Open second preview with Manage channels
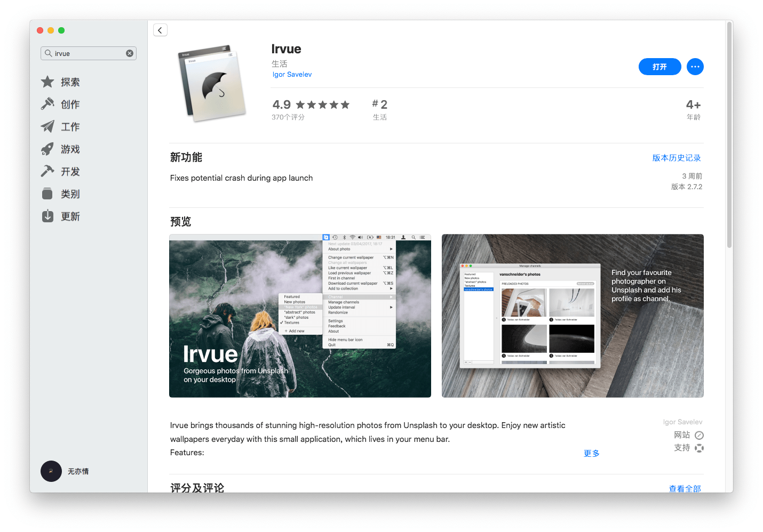This screenshot has height=532, width=763. (573, 316)
